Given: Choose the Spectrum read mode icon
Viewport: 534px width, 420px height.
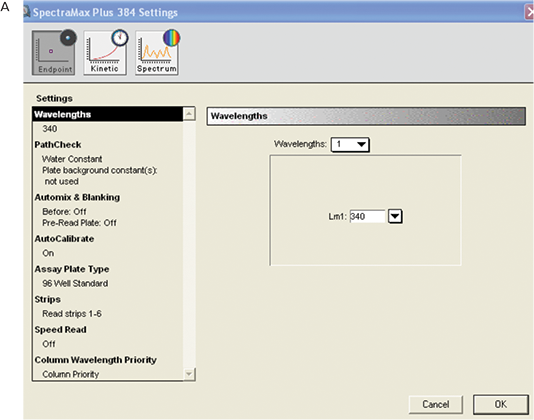Looking at the screenshot, I should (157, 52).
